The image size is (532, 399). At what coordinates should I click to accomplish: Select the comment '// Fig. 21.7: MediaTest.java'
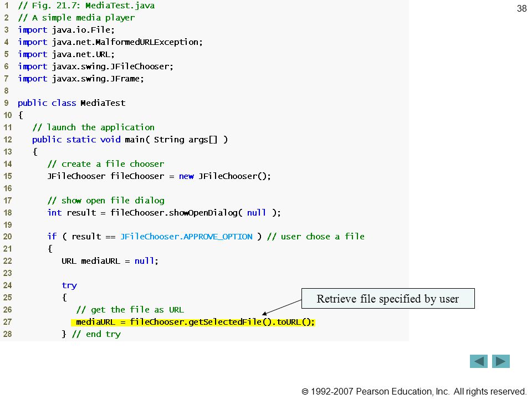[86, 6]
